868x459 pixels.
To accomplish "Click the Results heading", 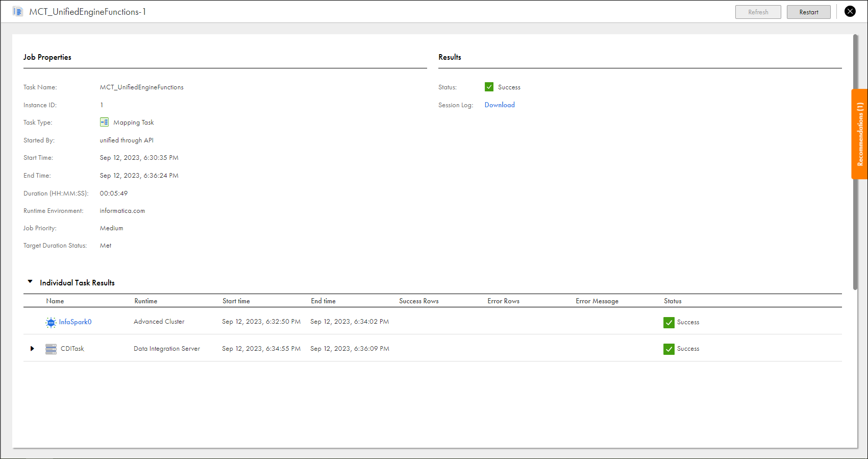I will click(x=450, y=57).
